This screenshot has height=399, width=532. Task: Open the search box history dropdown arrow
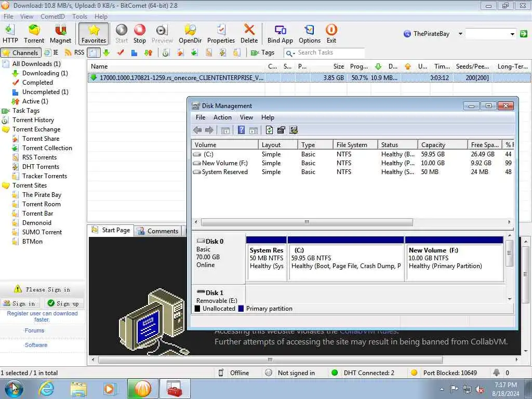pos(512,34)
